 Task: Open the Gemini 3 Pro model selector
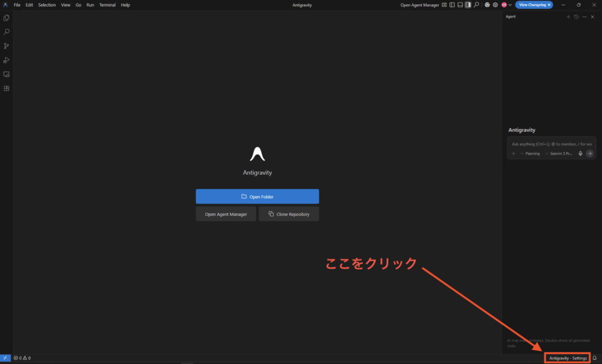click(x=559, y=153)
